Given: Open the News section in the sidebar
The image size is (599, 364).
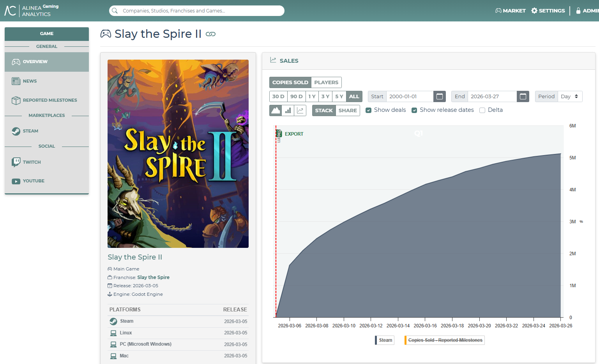Looking at the screenshot, I should point(47,81).
